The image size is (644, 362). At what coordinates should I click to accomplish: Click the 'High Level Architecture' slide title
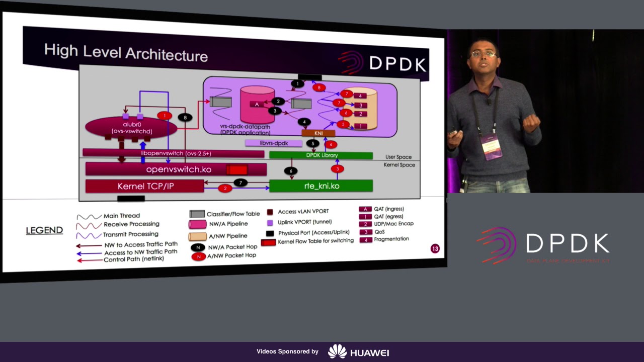click(x=126, y=52)
